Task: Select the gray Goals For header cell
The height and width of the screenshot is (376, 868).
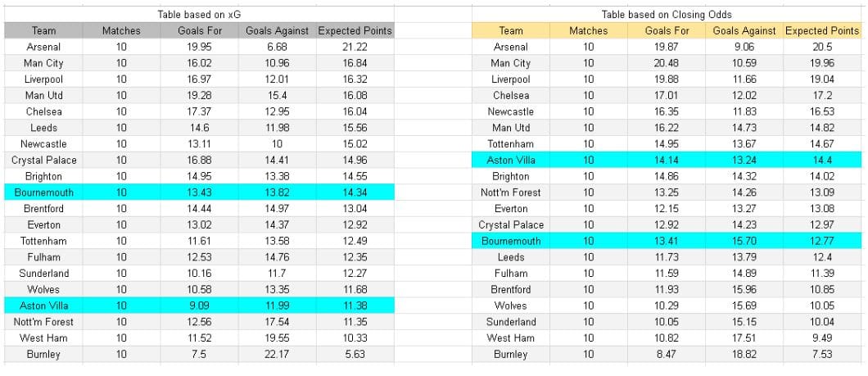Action: tap(199, 30)
